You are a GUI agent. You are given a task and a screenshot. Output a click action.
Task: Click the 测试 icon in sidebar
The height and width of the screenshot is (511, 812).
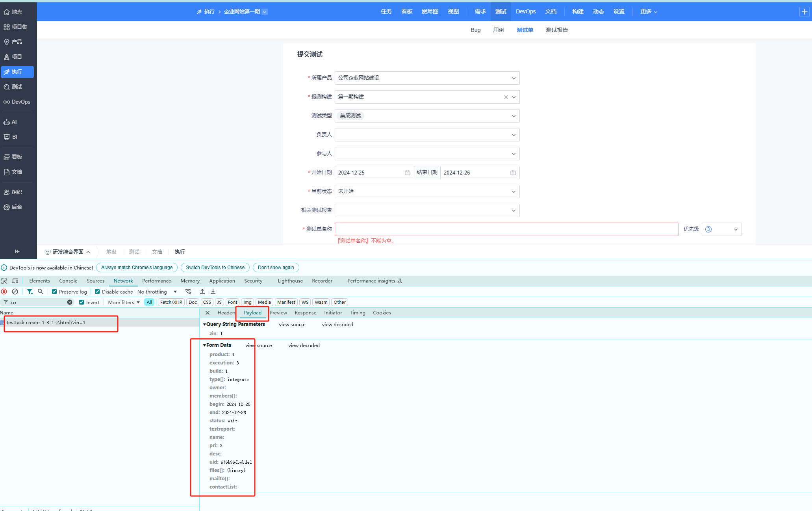tap(18, 87)
